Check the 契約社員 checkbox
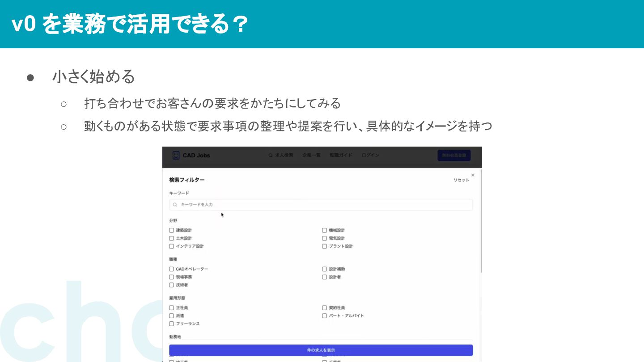The width and height of the screenshot is (644, 362). [325, 308]
